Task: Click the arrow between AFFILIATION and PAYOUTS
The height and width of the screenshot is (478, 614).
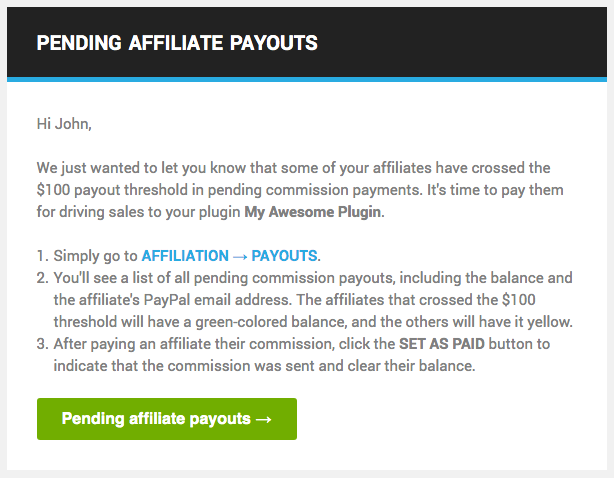Action: tap(239, 256)
